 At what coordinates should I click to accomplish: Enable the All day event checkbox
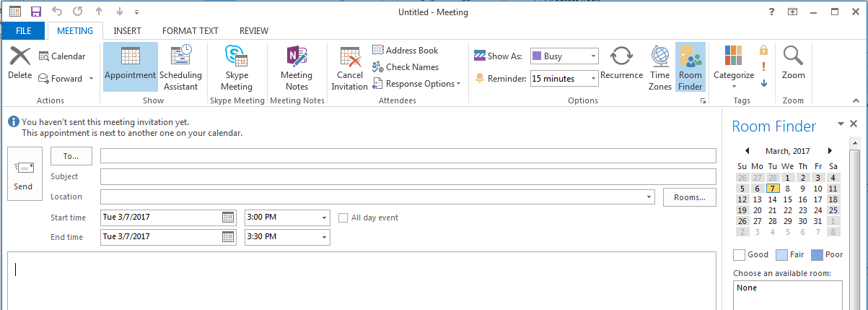[x=344, y=218]
